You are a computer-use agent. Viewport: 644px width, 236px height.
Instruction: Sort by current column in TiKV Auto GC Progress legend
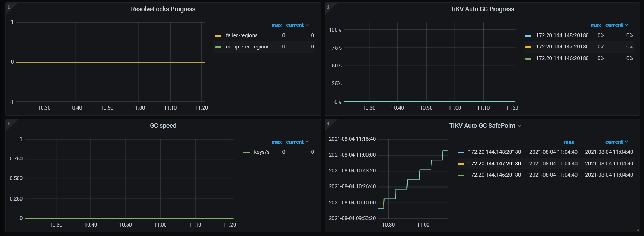(614, 25)
